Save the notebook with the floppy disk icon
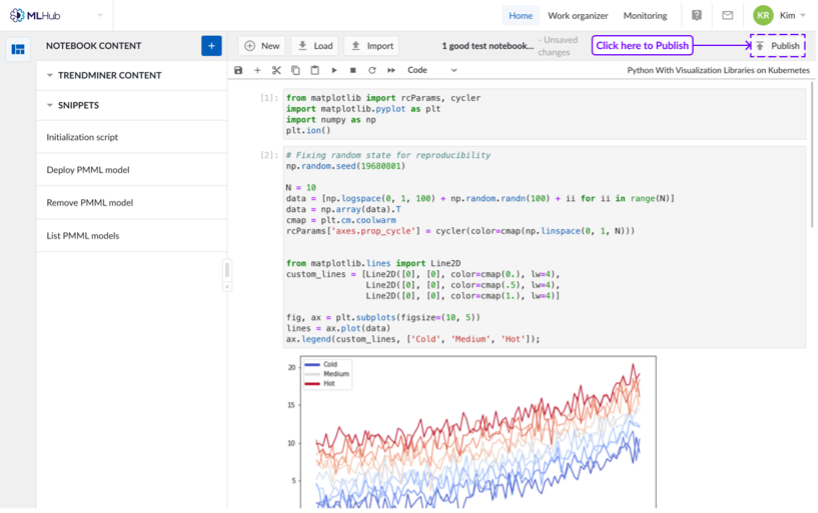This screenshot has width=818, height=513. [238, 71]
